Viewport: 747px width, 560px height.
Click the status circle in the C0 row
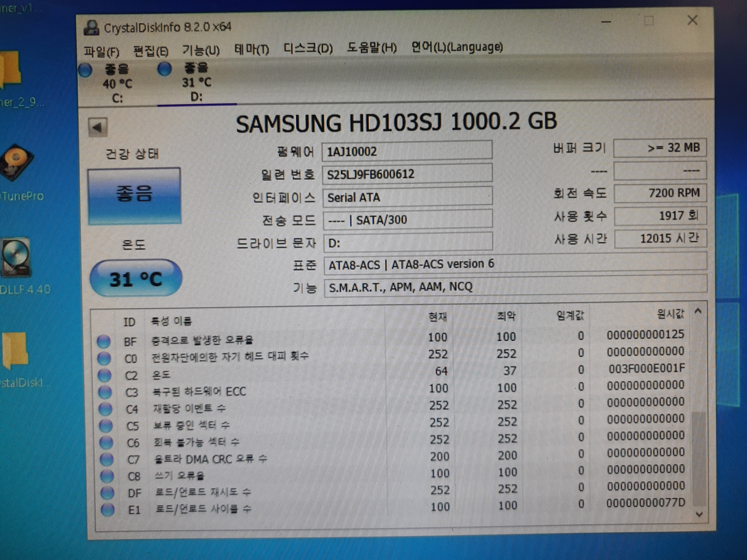pyautogui.click(x=104, y=358)
